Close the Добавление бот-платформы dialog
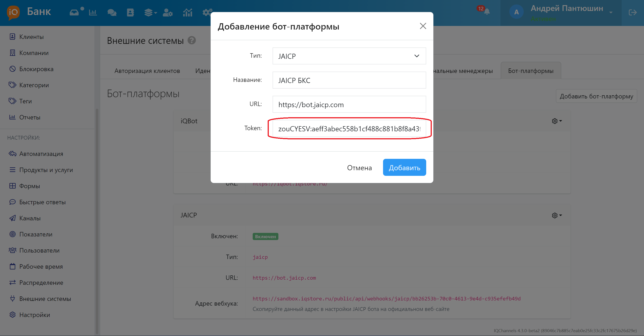 click(423, 26)
